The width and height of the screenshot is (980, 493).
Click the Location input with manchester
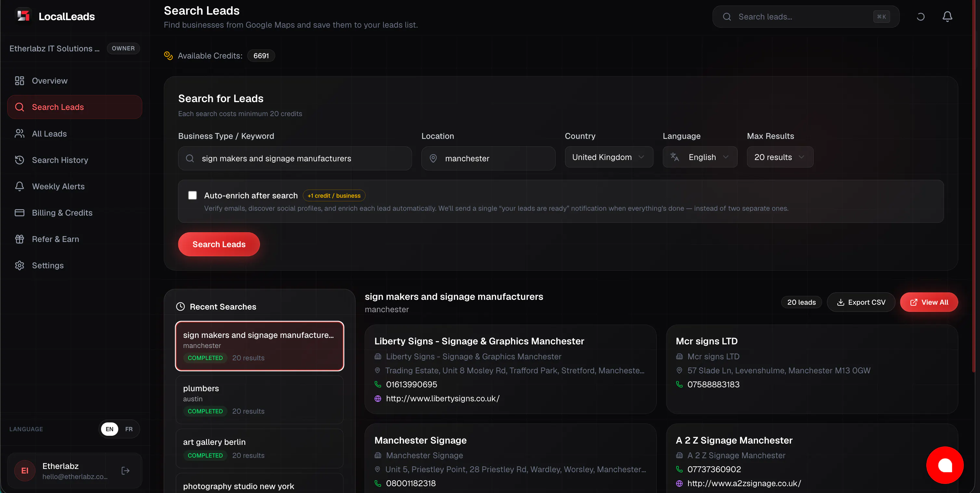point(488,158)
